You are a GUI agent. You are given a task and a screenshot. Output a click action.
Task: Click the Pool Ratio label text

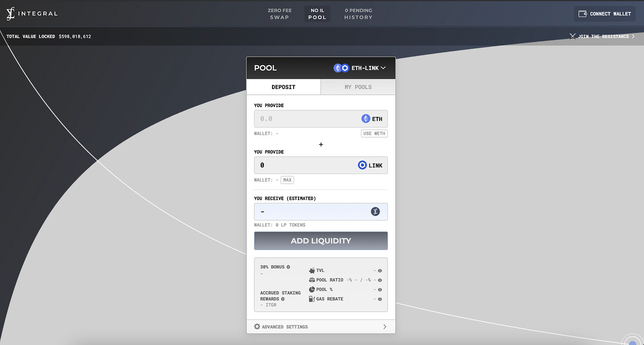[x=330, y=280]
